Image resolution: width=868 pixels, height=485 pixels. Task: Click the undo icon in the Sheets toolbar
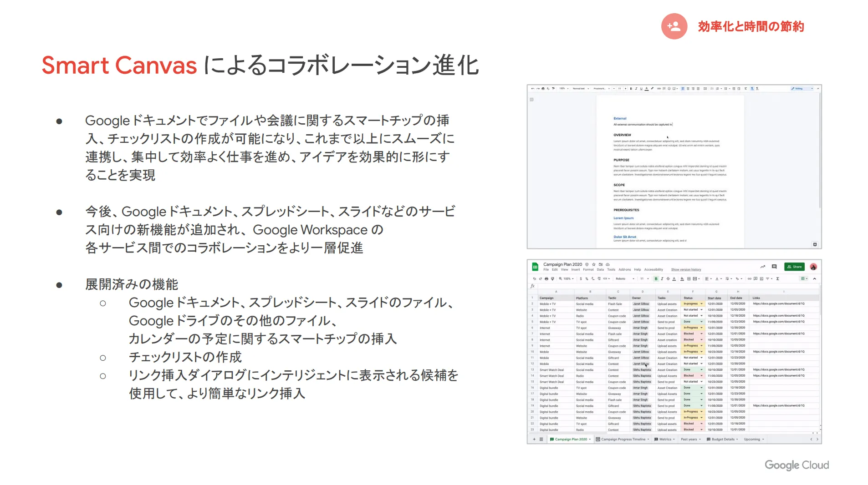534,278
